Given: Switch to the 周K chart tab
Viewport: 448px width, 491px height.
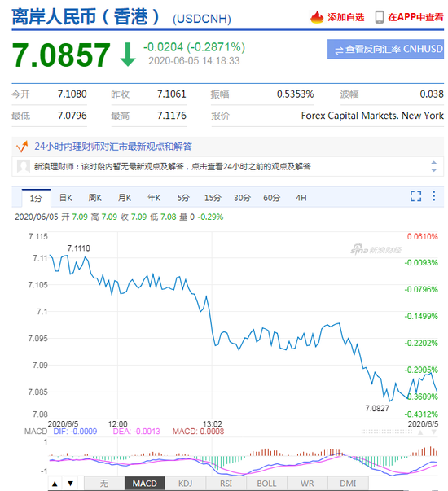Looking at the screenshot, I should tap(95, 198).
